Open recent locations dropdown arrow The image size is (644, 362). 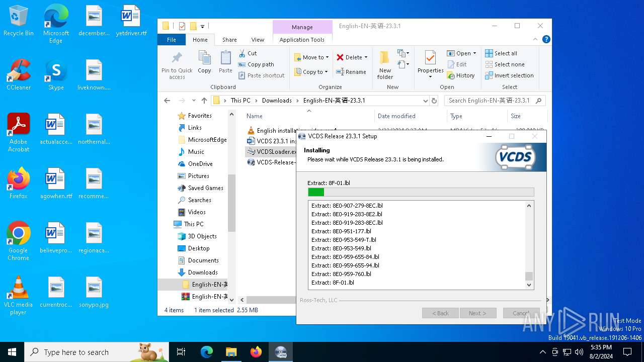(x=193, y=101)
